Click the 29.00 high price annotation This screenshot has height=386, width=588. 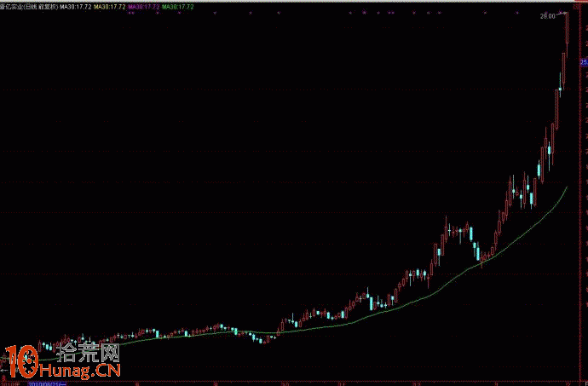point(546,15)
